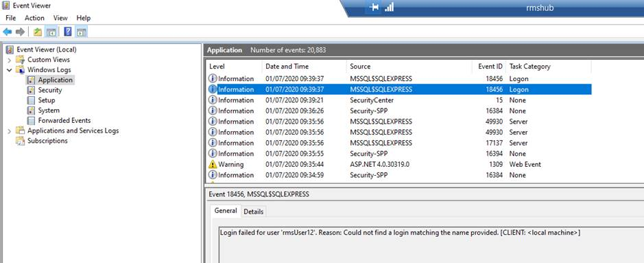This screenshot has height=263, width=644.
Task: Toggle Show/Hide Action Pane toolbar icon
Action: (82, 32)
